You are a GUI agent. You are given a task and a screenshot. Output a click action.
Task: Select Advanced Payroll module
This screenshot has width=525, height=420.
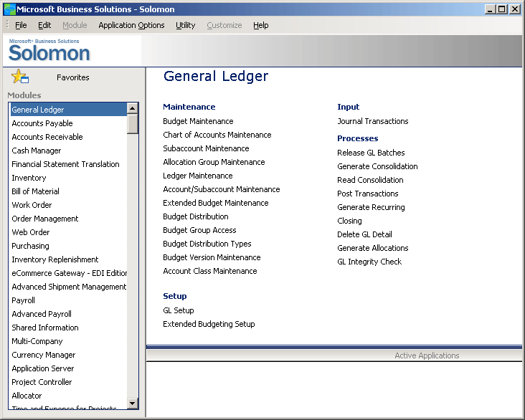(x=68, y=314)
